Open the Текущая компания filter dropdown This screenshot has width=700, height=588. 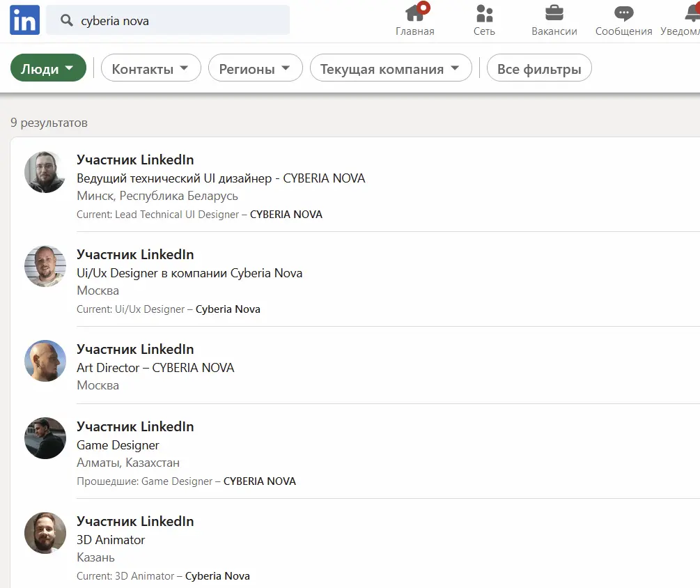[390, 68]
